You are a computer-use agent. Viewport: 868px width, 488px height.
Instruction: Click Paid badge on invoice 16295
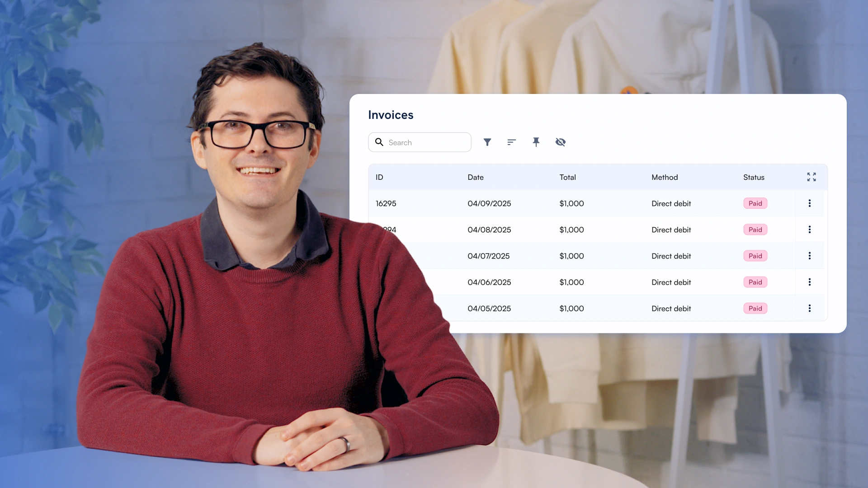click(755, 203)
